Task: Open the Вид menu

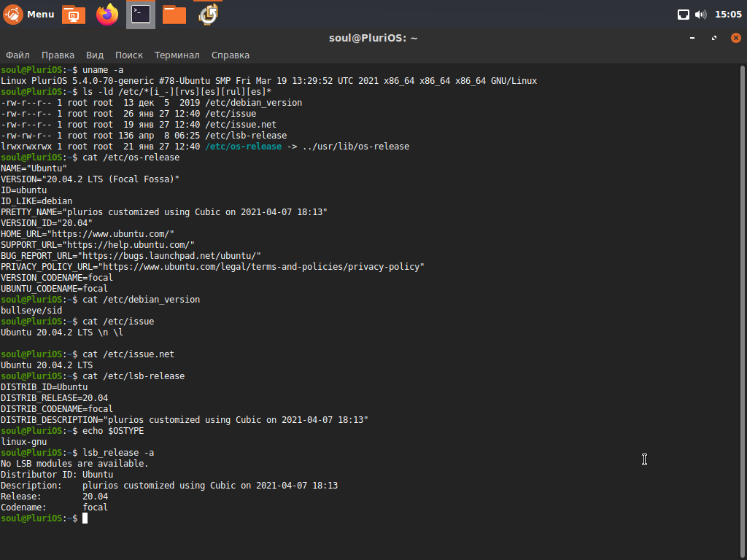Action: [x=95, y=55]
